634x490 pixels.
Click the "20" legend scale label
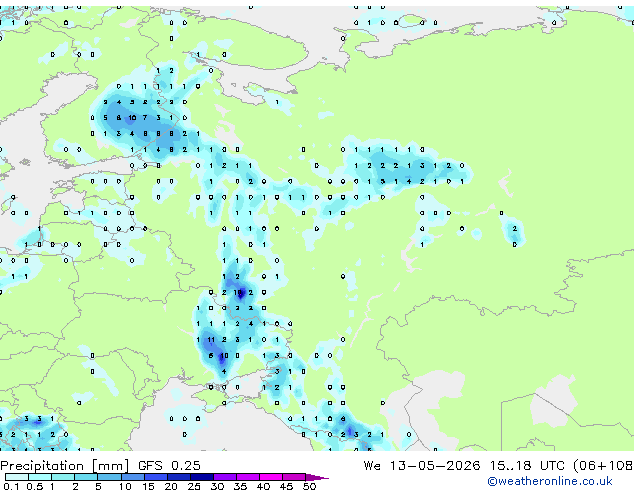[x=171, y=486]
